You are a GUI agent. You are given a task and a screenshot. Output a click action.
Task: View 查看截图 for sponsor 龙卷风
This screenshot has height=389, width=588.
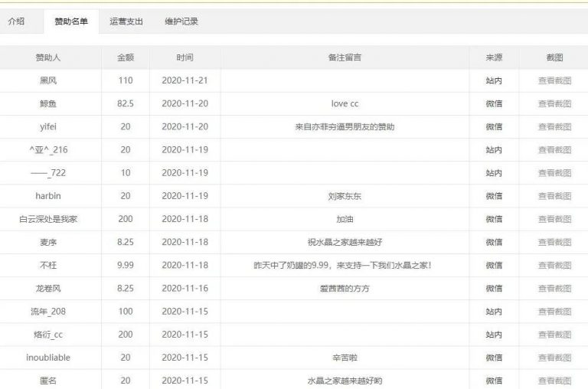554,288
